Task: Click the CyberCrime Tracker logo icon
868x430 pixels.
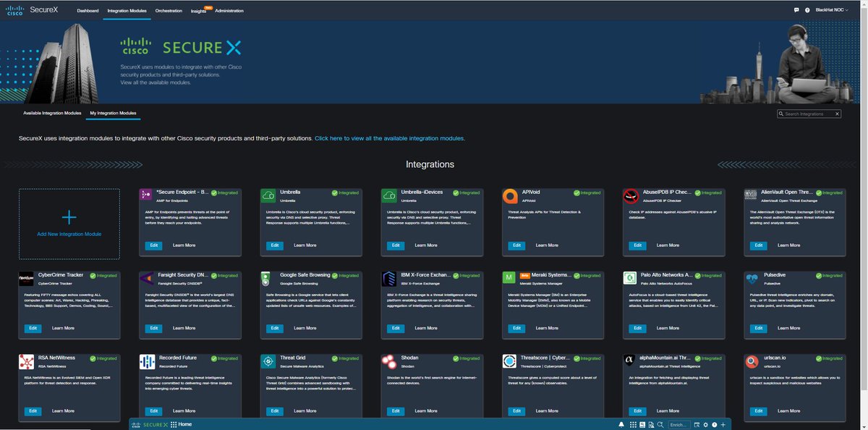Action: click(26, 278)
